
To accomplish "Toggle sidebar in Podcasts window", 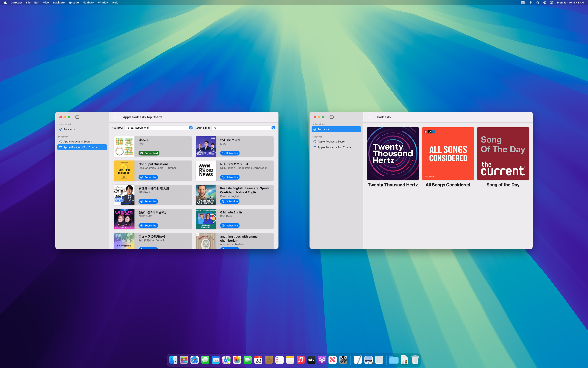I will [x=331, y=117].
